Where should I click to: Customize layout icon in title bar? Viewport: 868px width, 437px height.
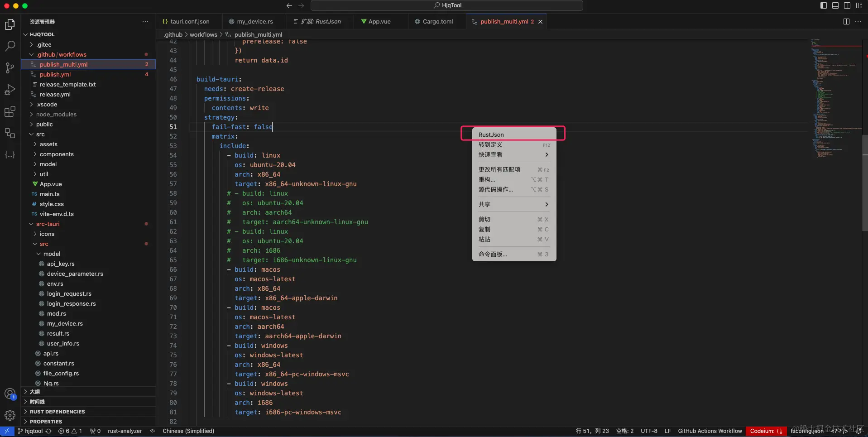point(859,5)
